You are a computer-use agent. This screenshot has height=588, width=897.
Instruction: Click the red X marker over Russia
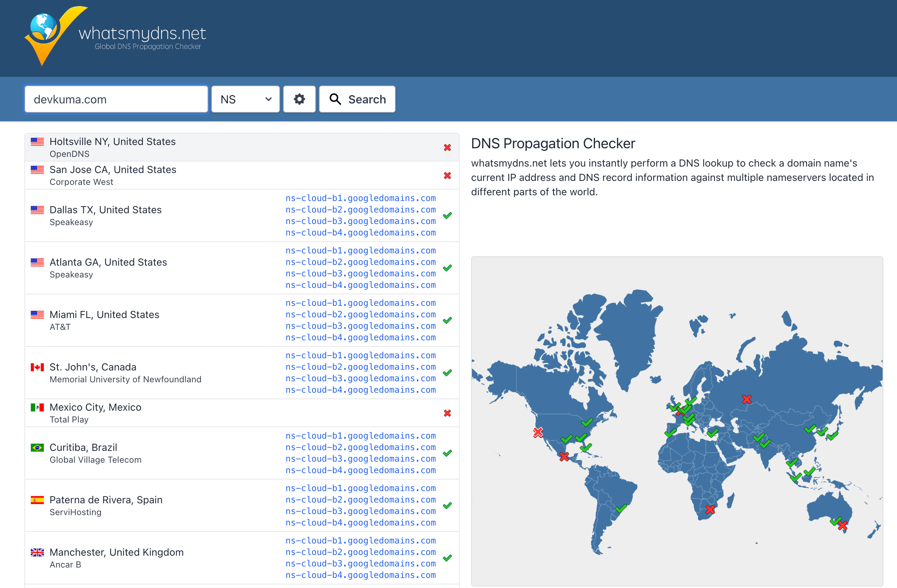click(x=746, y=399)
